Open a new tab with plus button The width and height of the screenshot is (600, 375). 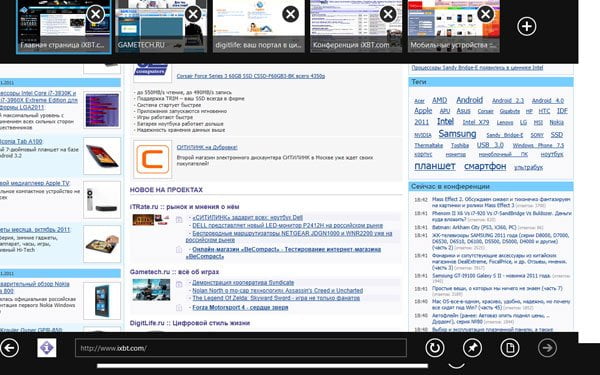(x=527, y=26)
